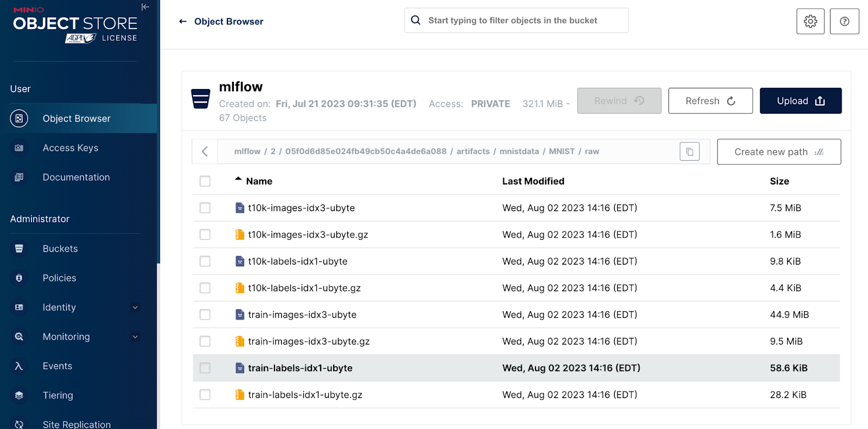Click Monitoring magnifier icon

(x=19, y=336)
